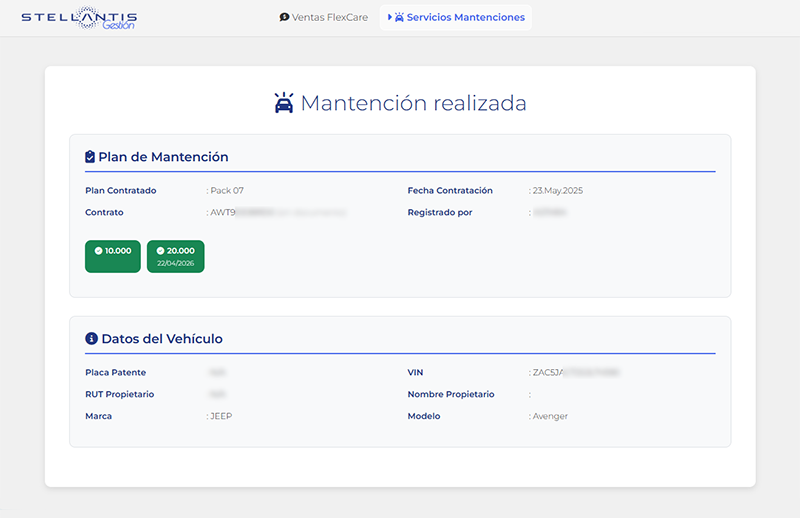The image size is (800, 518).
Task: Click the check icon on the 10.000 badge
Action: click(x=98, y=251)
